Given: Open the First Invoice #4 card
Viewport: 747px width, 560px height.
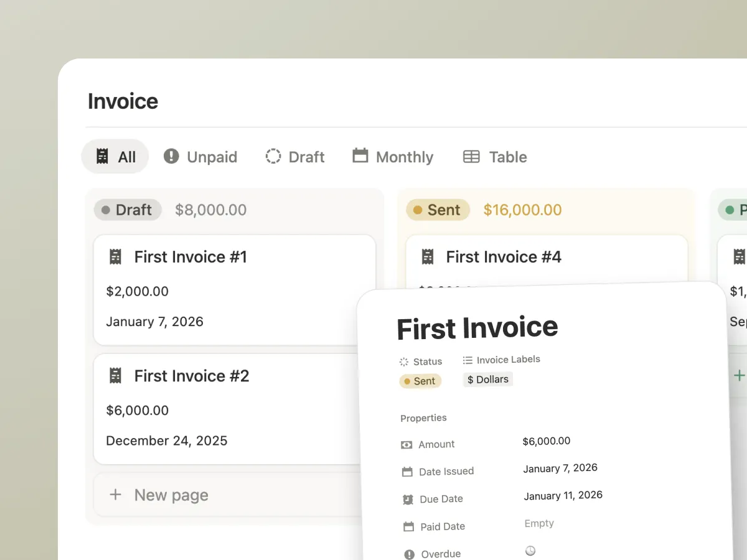Looking at the screenshot, I should coord(547,260).
